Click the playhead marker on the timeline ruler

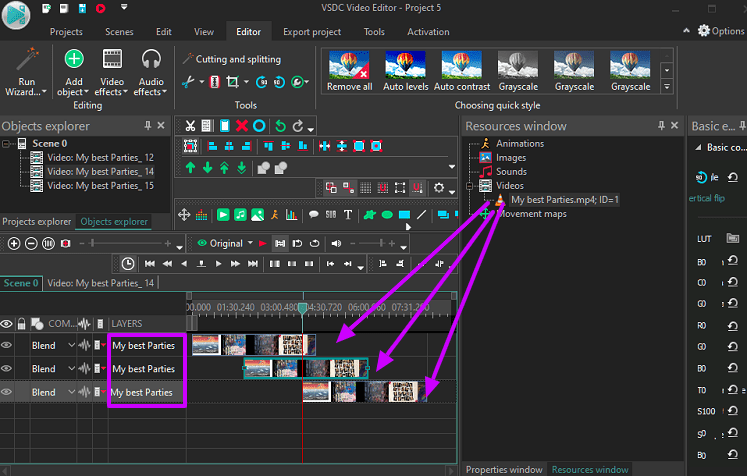coord(303,308)
